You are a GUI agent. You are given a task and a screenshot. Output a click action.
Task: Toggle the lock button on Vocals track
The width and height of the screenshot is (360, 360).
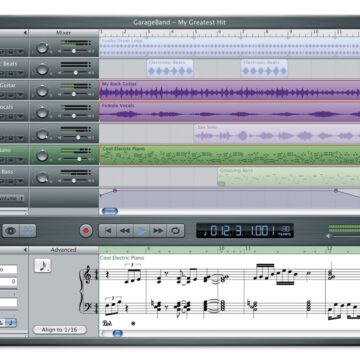tap(12, 117)
